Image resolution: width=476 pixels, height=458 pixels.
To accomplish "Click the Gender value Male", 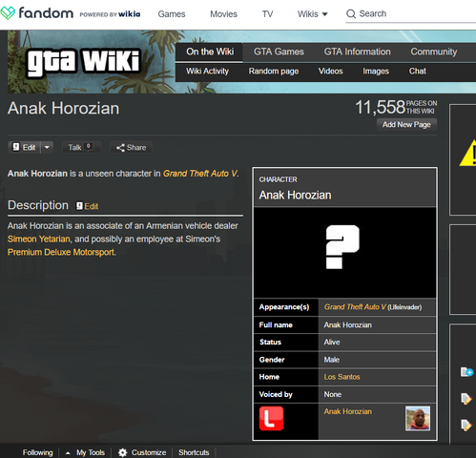I will 332,360.
